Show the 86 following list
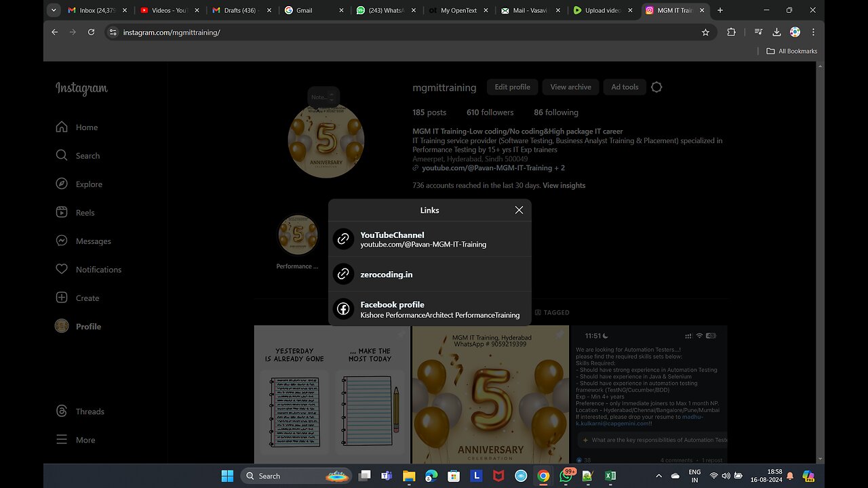868x488 pixels. coord(556,113)
